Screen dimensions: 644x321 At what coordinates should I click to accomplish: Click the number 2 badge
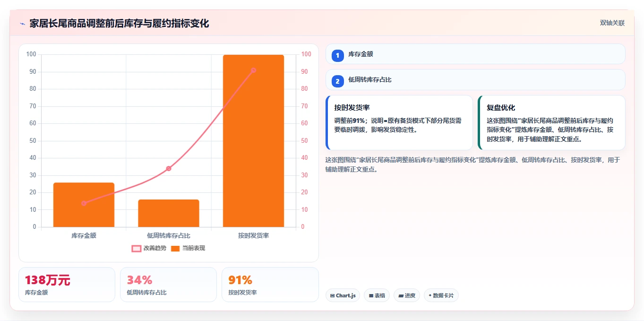337,81
